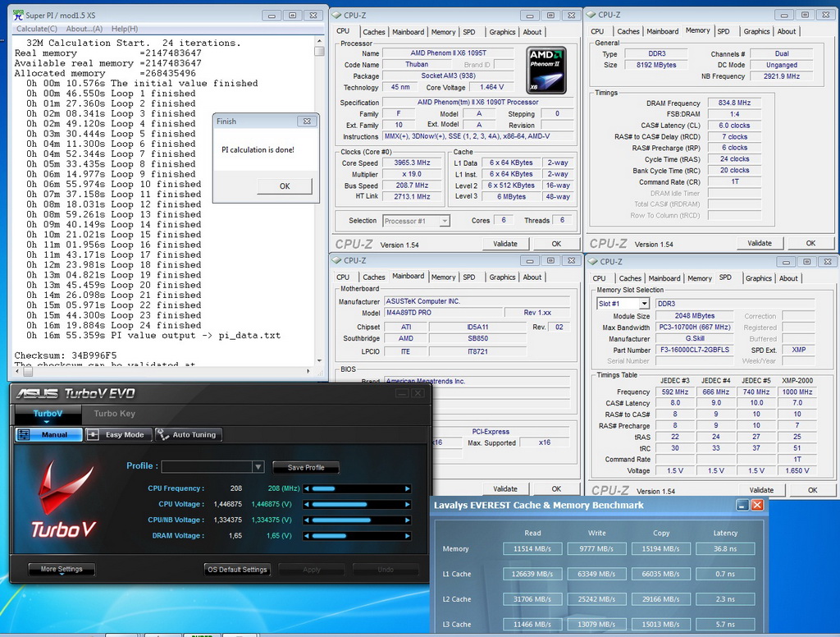840x637 pixels.
Task: Click right arrow of CPU Voltage slider
Action: (408, 504)
